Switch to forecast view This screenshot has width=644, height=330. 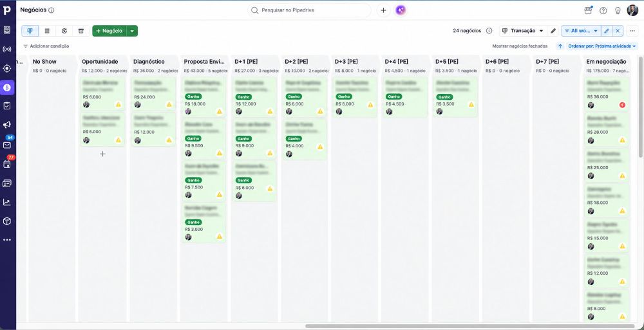click(64, 31)
